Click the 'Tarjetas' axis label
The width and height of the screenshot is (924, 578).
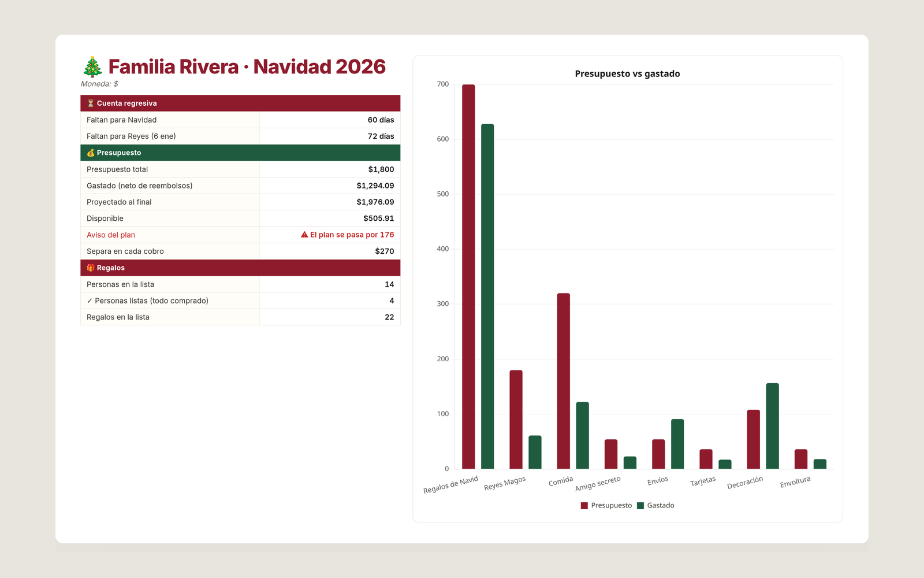coord(703,481)
